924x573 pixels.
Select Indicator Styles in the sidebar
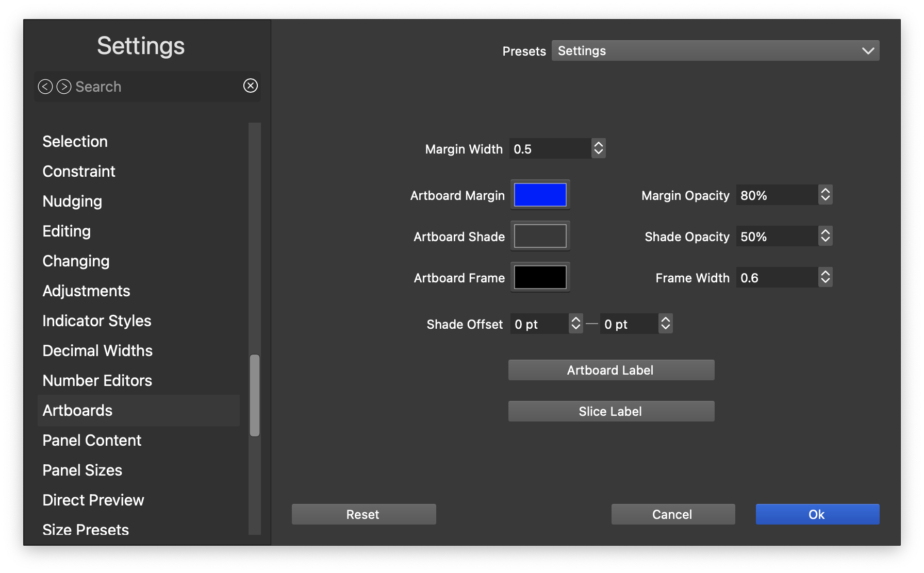click(97, 321)
